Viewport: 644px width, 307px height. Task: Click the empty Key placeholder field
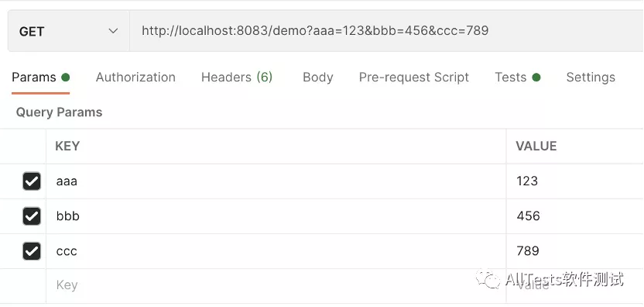click(x=276, y=285)
